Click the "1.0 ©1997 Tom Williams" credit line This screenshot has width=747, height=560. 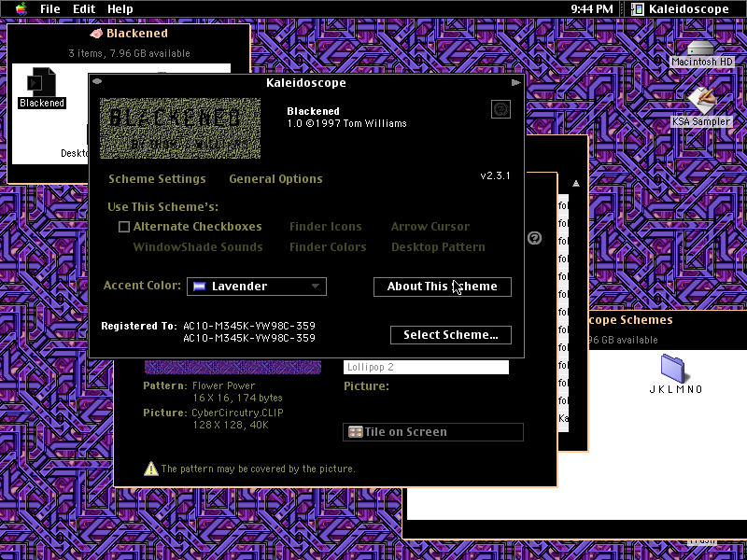[x=346, y=123]
